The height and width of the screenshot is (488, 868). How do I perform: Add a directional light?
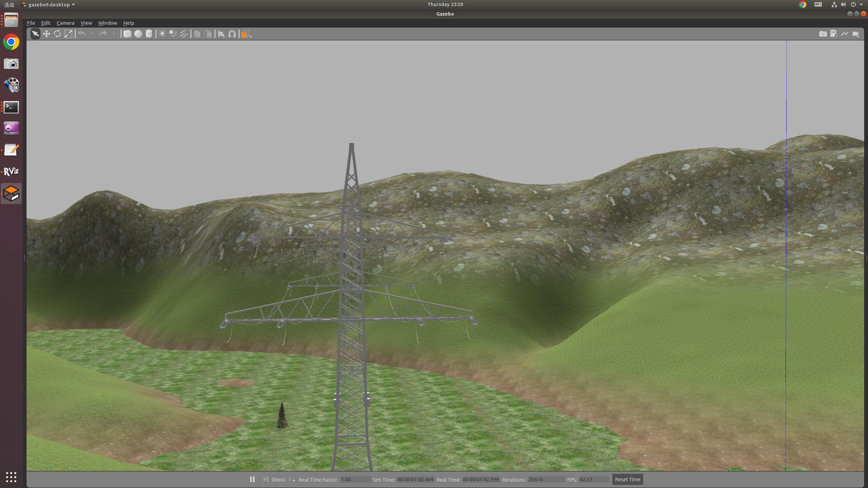(184, 34)
